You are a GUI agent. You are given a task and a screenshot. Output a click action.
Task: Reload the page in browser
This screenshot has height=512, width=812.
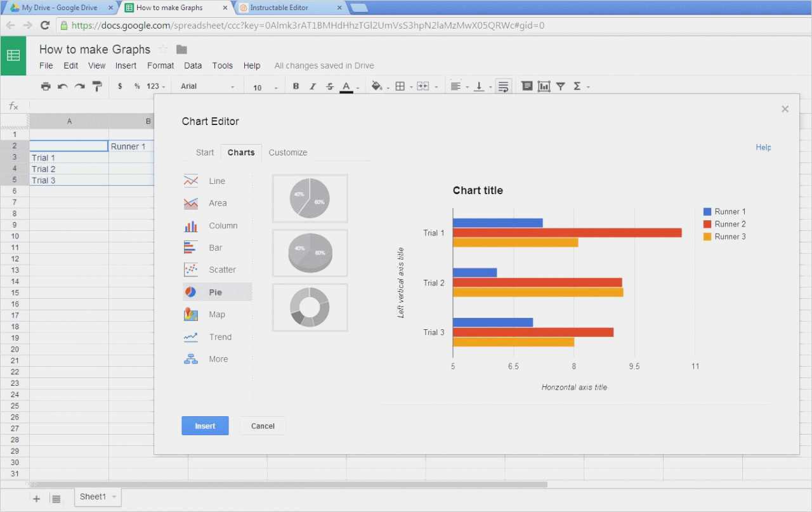click(44, 25)
